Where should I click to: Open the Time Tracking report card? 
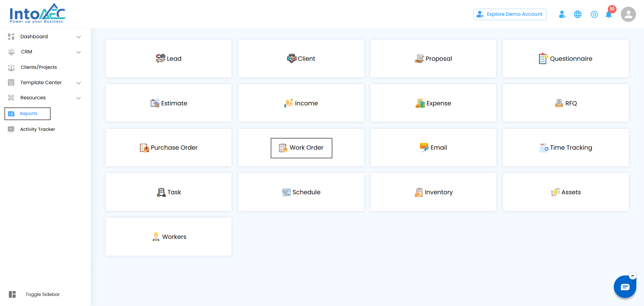tap(566, 148)
